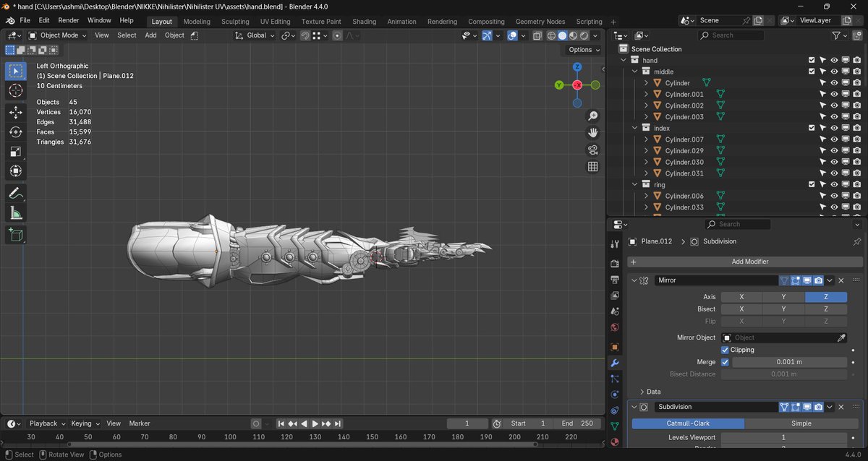Image resolution: width=868 pixels, height=461 pixels.
Task: Play the animation in the timeline
Action: tap(315, 423)
